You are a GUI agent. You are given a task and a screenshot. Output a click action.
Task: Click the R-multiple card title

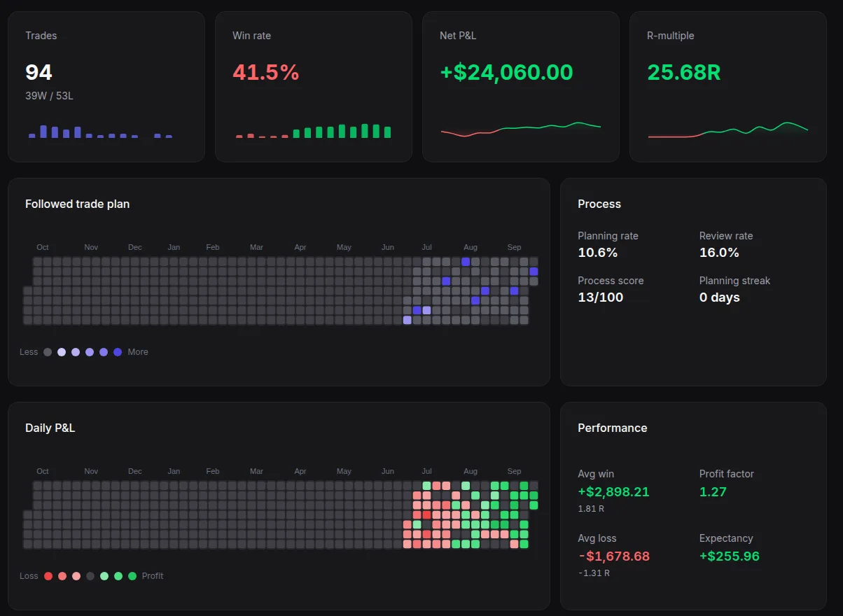pyautogui.click(x=671, y=36)
